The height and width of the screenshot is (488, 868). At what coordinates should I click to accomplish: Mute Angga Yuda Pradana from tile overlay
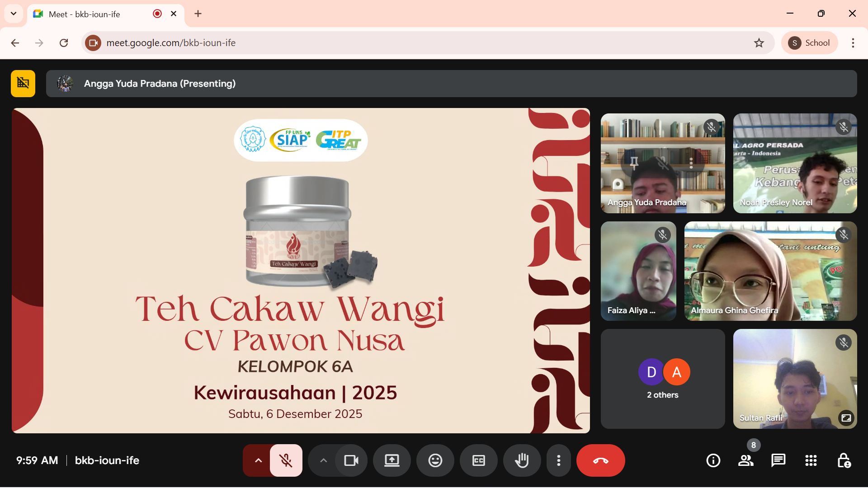tap(663, 163)
